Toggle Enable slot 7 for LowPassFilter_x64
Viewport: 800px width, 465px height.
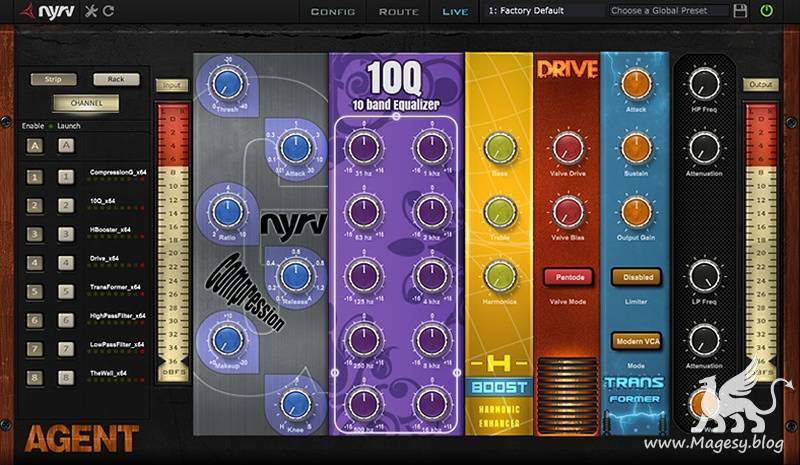pyautogui.click(x=35, y=349)
